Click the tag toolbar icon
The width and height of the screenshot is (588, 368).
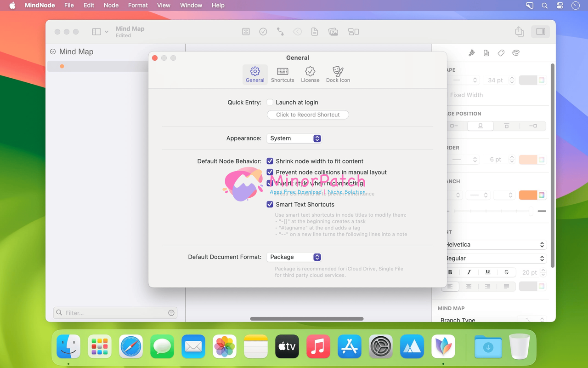(298, 32)
